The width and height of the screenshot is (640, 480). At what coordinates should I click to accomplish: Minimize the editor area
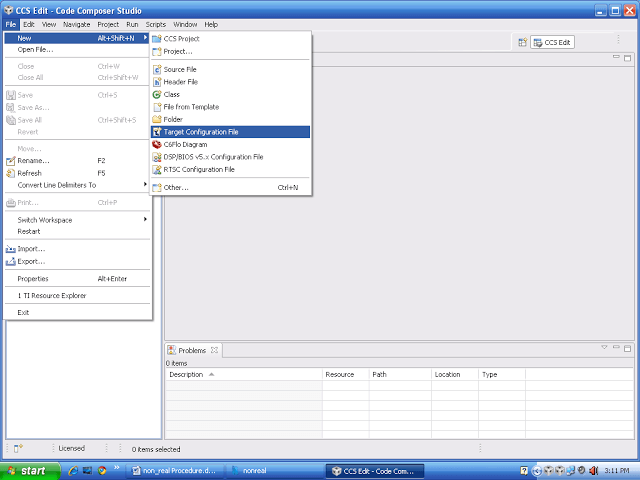616,57
